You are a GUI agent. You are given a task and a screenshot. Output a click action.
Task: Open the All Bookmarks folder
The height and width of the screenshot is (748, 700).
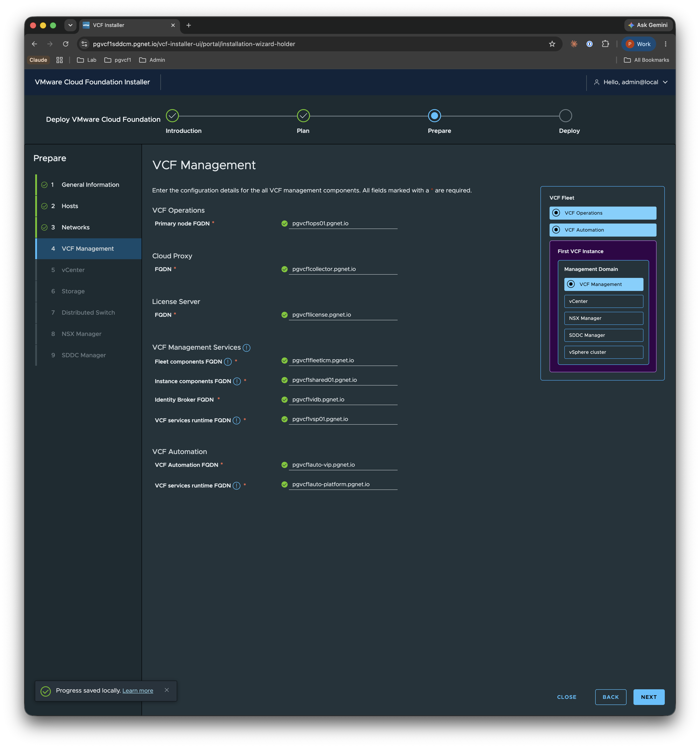coord(646,60)
